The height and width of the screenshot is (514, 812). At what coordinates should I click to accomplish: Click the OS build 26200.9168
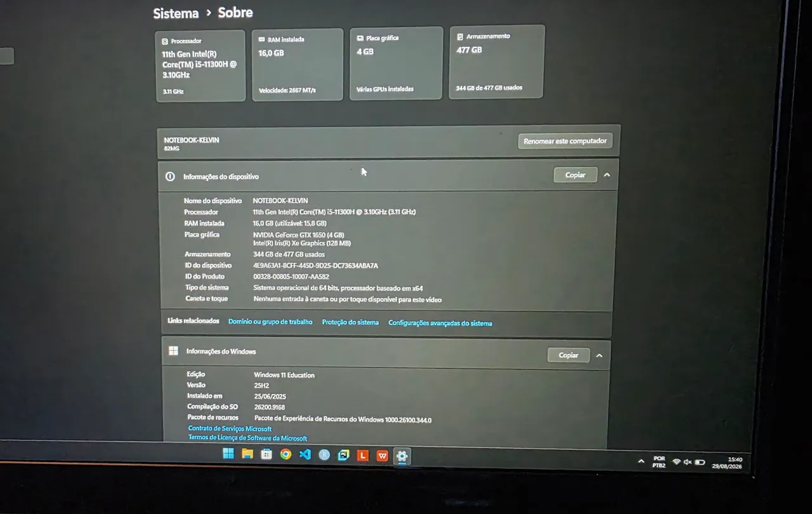[x=270, y=407]
